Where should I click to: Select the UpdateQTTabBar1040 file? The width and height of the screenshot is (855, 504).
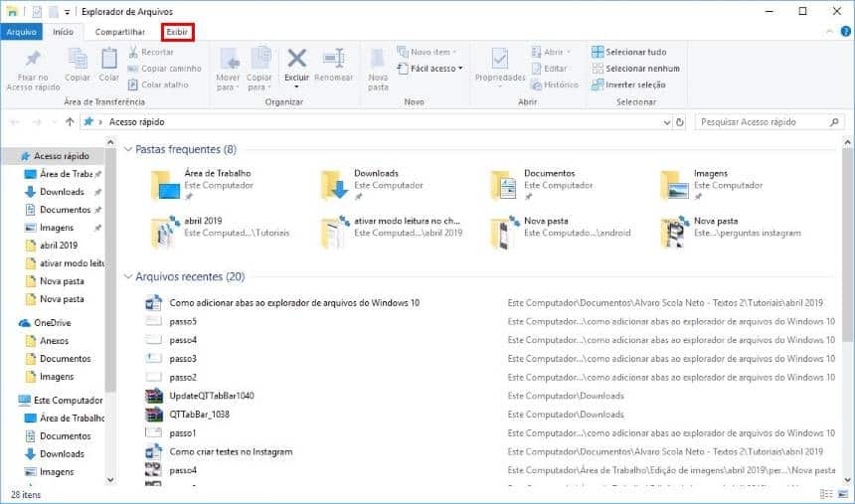point(212,396)
